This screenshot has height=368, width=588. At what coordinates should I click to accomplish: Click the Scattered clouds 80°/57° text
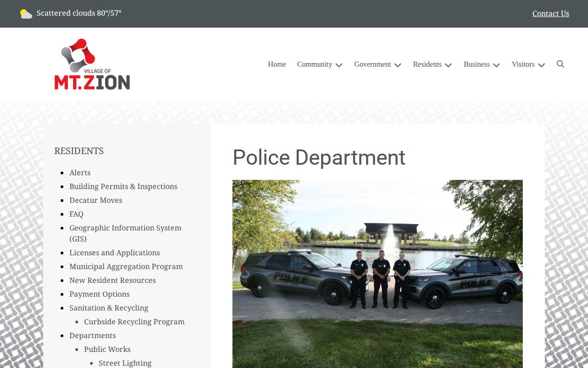tap(79, 13)
